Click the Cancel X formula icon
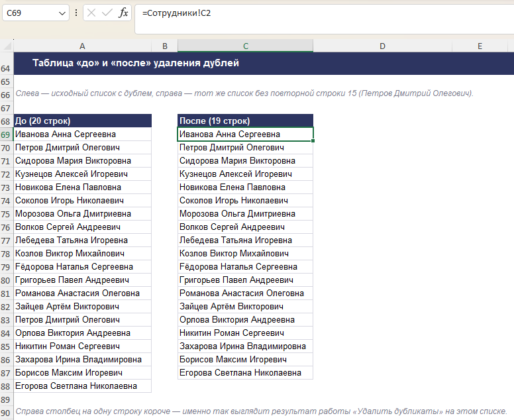 (91, 13)
